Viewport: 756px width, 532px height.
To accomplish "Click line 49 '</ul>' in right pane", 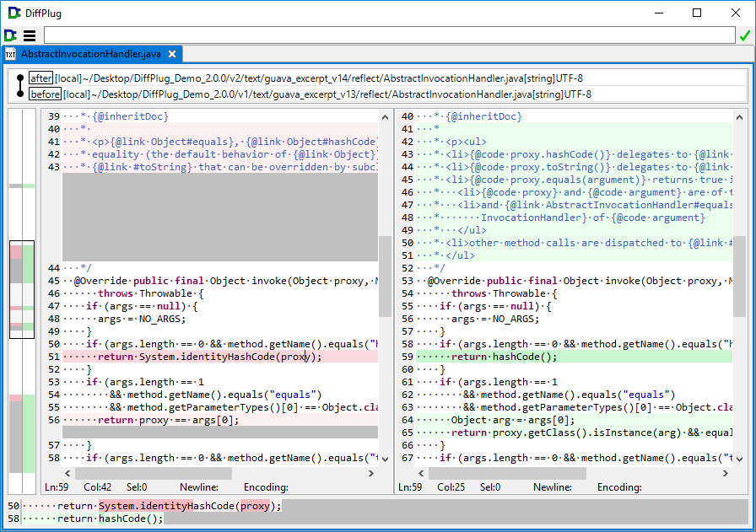I will (472, 230).
